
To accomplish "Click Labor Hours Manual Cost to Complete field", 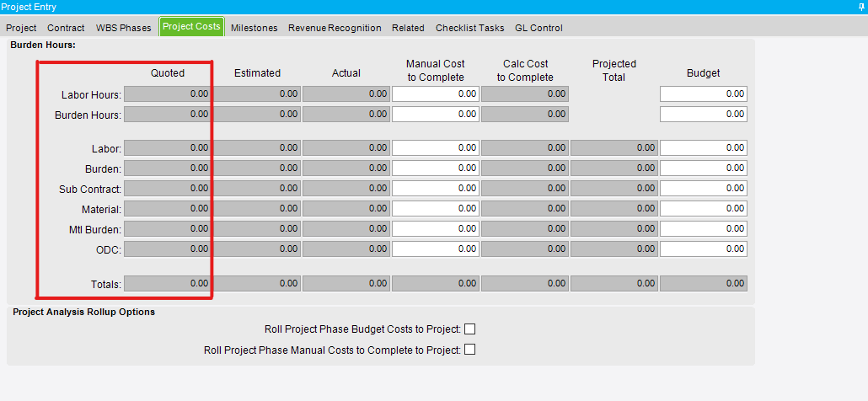I will point(436,94).
